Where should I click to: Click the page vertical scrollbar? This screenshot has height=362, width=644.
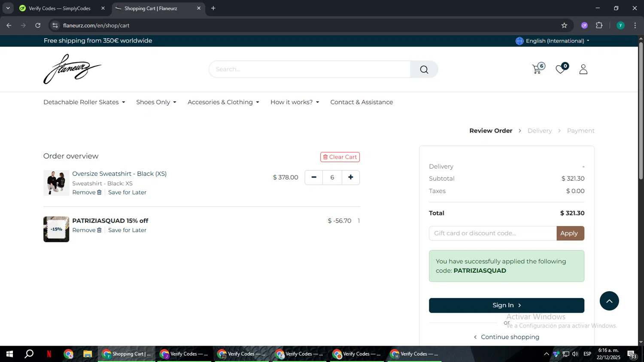tap(641, 111)
